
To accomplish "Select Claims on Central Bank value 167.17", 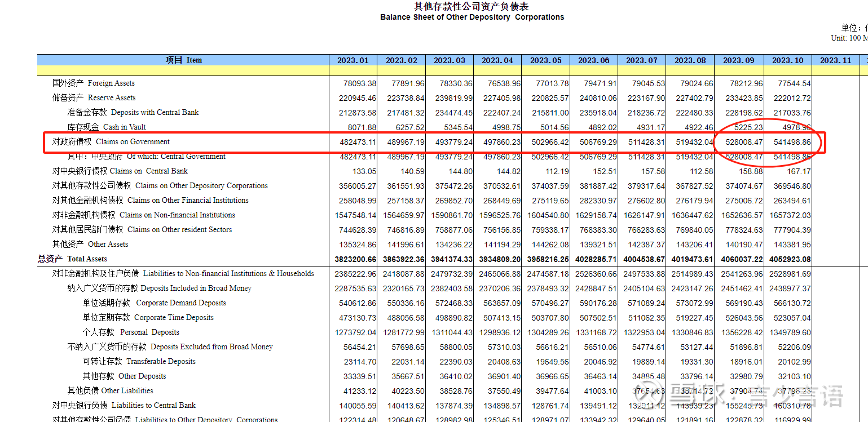I will (x=799, y=171).
